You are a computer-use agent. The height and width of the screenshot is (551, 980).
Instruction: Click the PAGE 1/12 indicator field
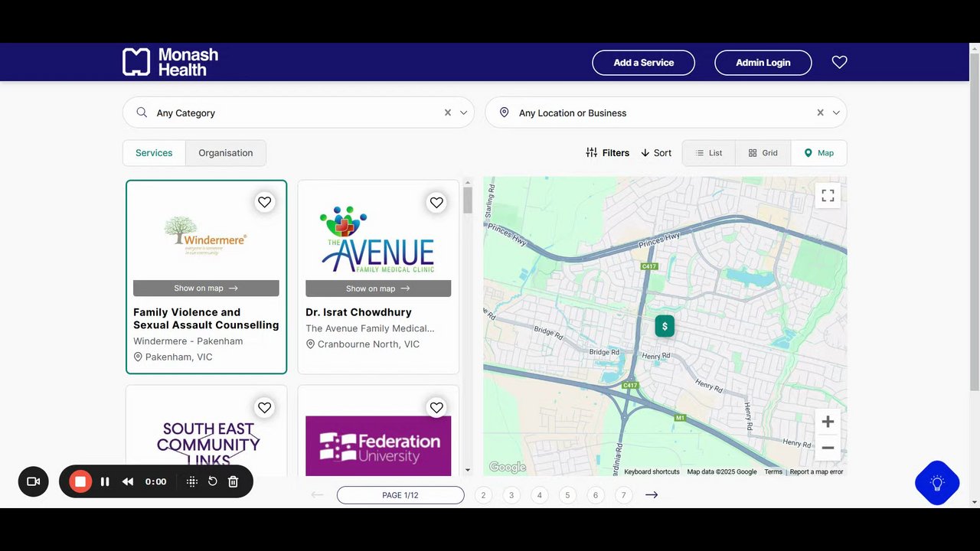click(x=400, y=495)
